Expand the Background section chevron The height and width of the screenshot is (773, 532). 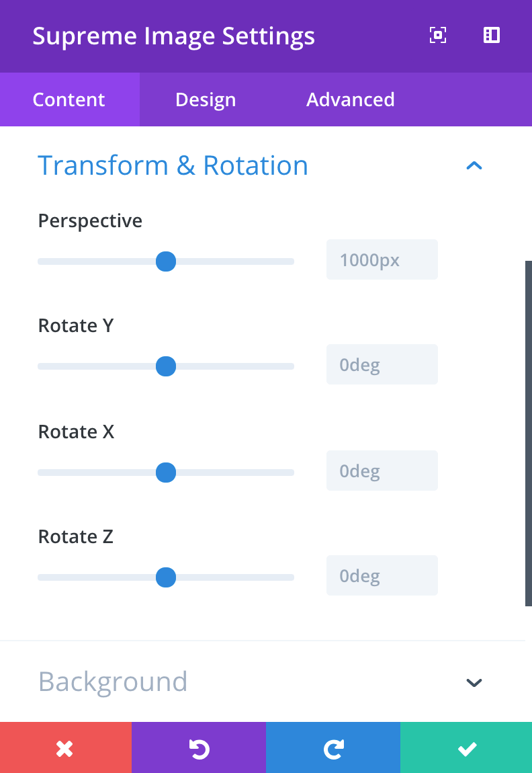point(474,682)
